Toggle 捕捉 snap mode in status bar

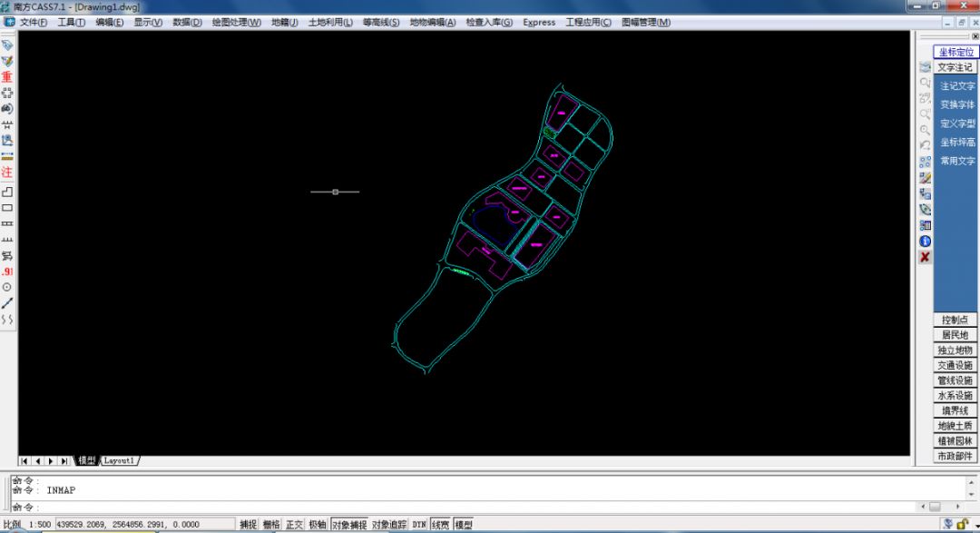click(x=248, y=524)
